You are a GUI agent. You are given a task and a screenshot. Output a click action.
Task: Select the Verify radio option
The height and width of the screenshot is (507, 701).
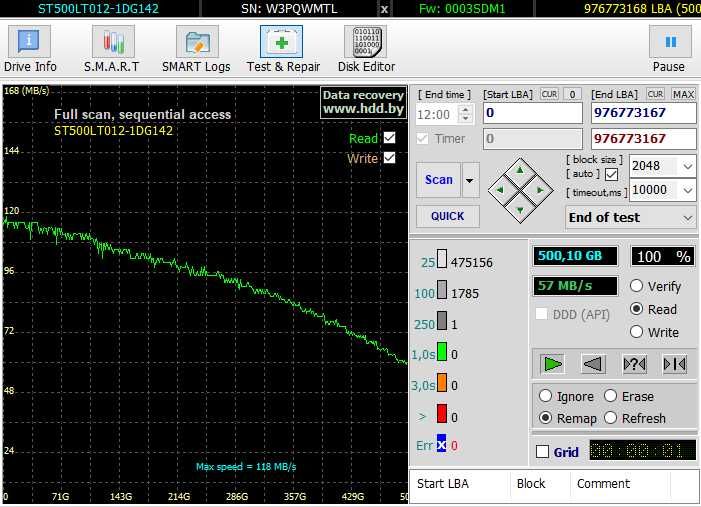point(637,286)
